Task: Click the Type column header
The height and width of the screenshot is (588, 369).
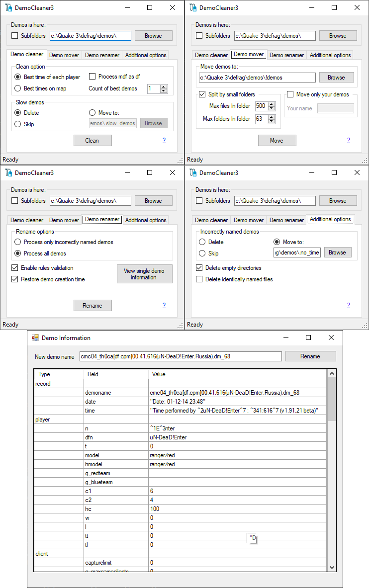Action: pyautogui.click(x=59, y=374)
